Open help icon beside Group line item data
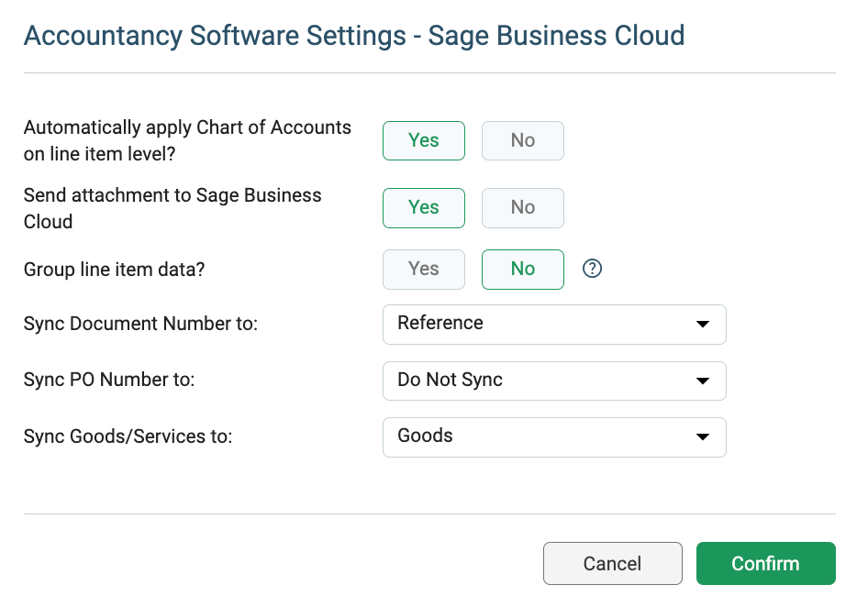Screen dimensions: 868x596 [x=592, y=269]
